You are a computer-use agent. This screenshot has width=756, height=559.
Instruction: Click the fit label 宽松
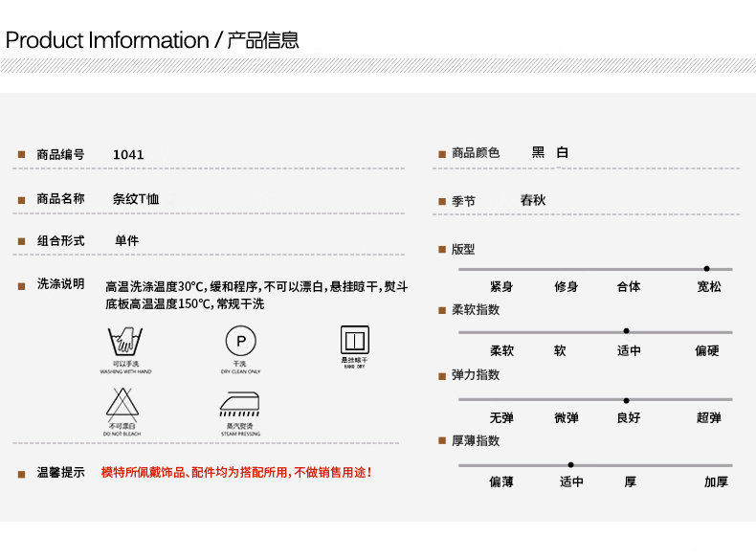709,286
